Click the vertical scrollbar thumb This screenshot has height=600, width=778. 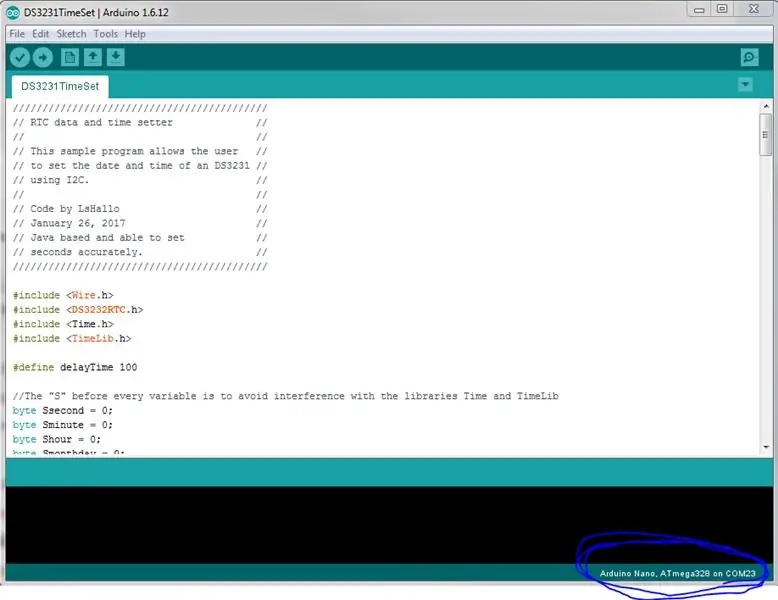pyautogui.click(x=766, y=134)
